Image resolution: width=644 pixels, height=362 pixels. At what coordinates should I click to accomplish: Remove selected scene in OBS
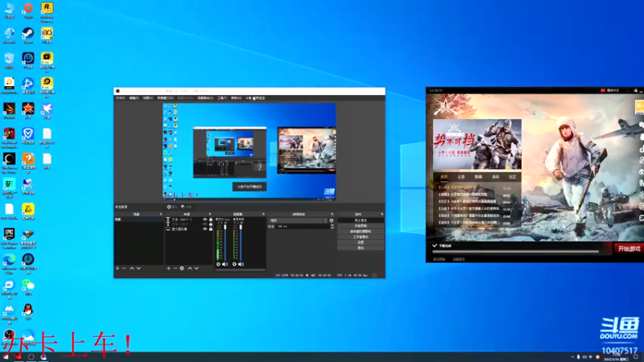tap(124, 269)
